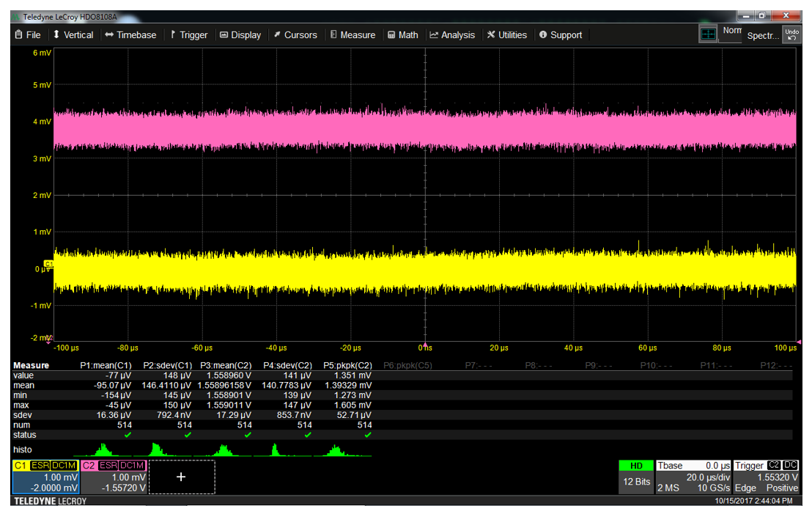Open the Positive trigger slope selector
This screenshot has height=514, width=812.
point(781,488)
